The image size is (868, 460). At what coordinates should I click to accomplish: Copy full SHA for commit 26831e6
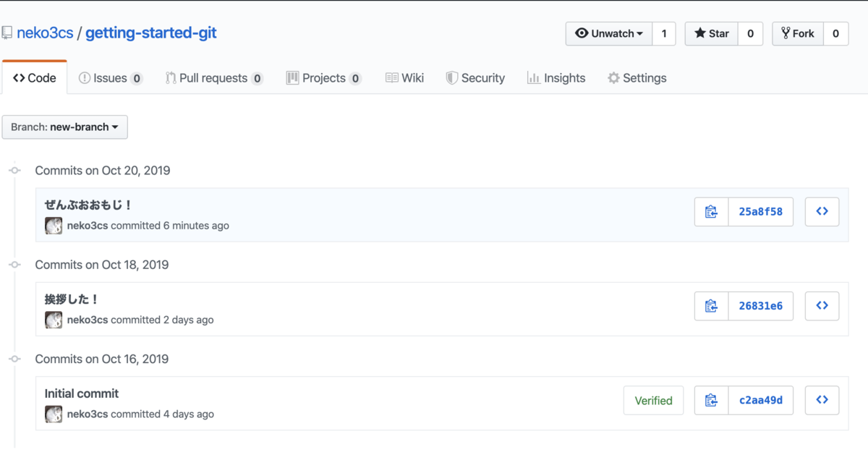[711, 306]
